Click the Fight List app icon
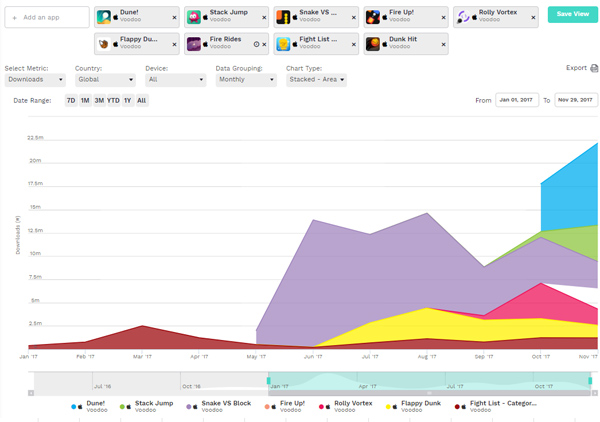This screenshot has height=422, width=600. pyautogui.click(x=283, y=44)
